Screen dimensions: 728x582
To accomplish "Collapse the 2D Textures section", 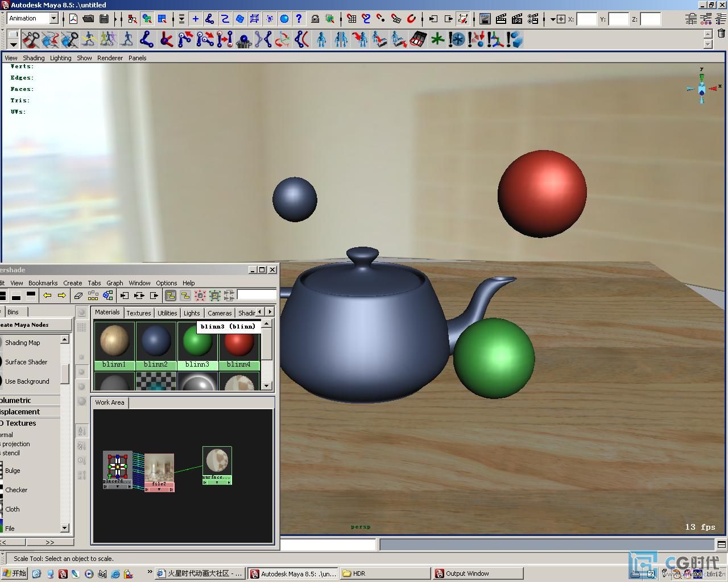I will [x=30, y=423].
